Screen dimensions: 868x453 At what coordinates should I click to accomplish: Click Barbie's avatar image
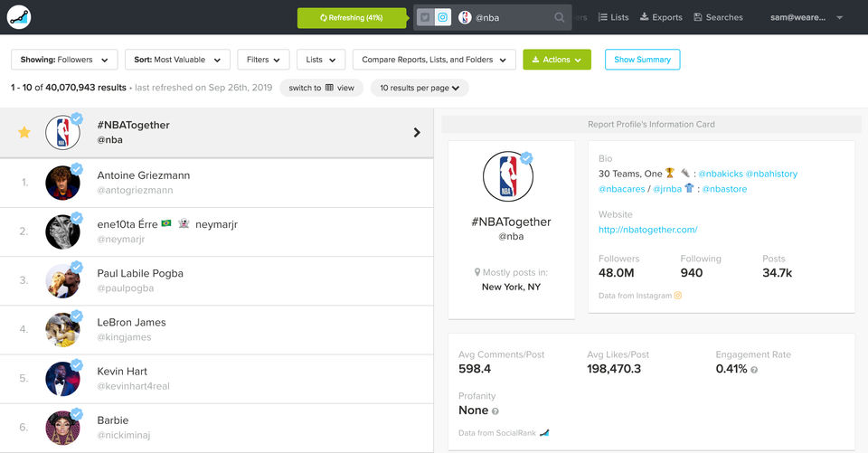pos(62,428)
